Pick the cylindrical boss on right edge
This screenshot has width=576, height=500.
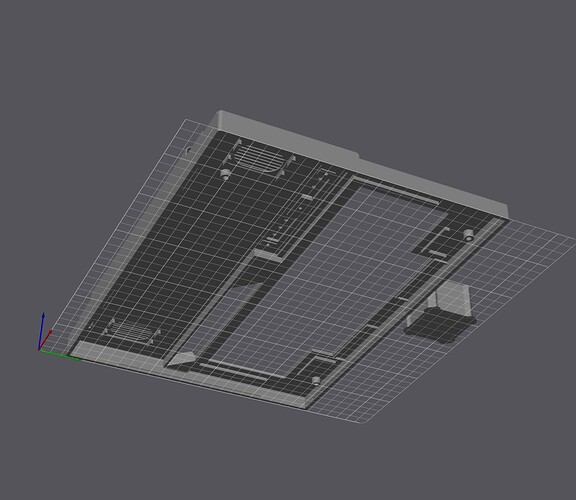[x=468, y=235]
